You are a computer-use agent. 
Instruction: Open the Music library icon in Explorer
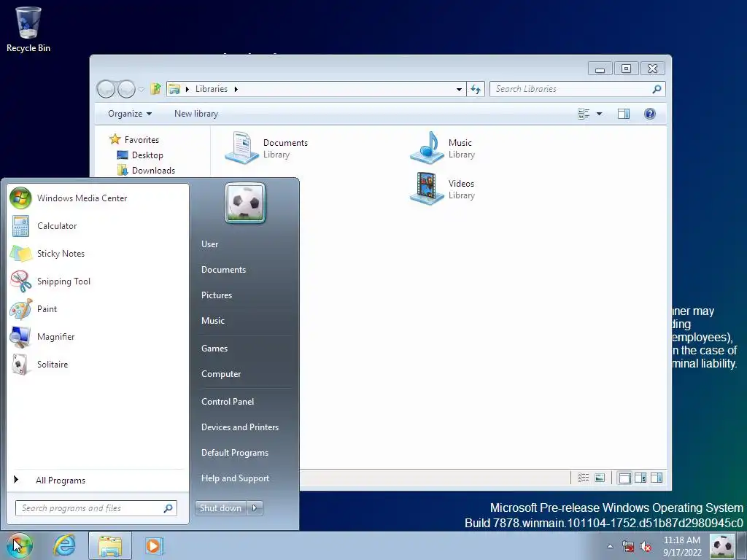(x=427, y=148)
